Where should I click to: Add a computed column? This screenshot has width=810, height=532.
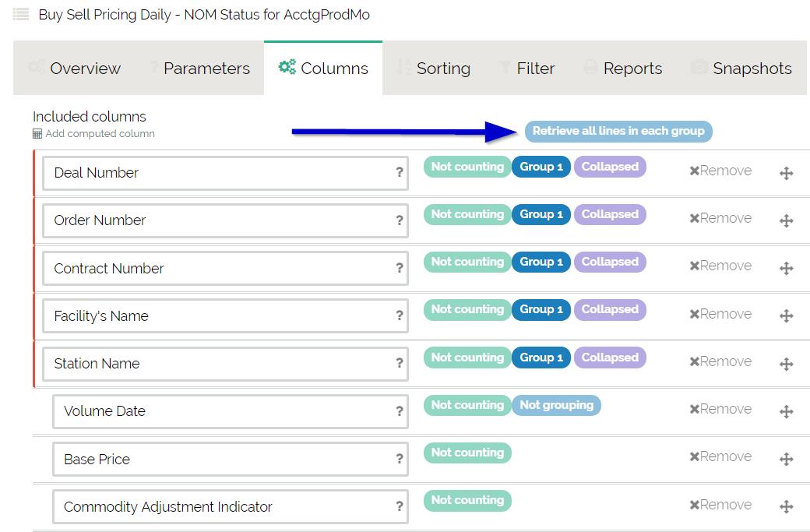[100, 134]
